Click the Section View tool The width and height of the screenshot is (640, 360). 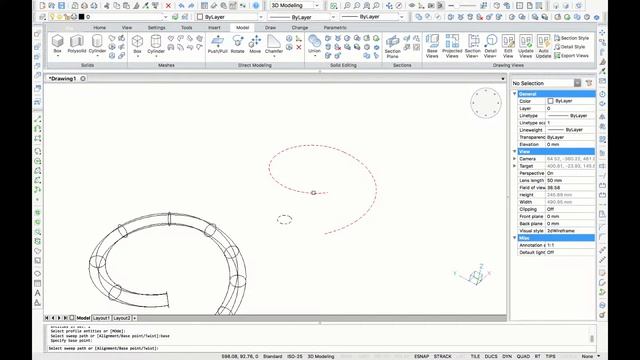tap(472, 46)
